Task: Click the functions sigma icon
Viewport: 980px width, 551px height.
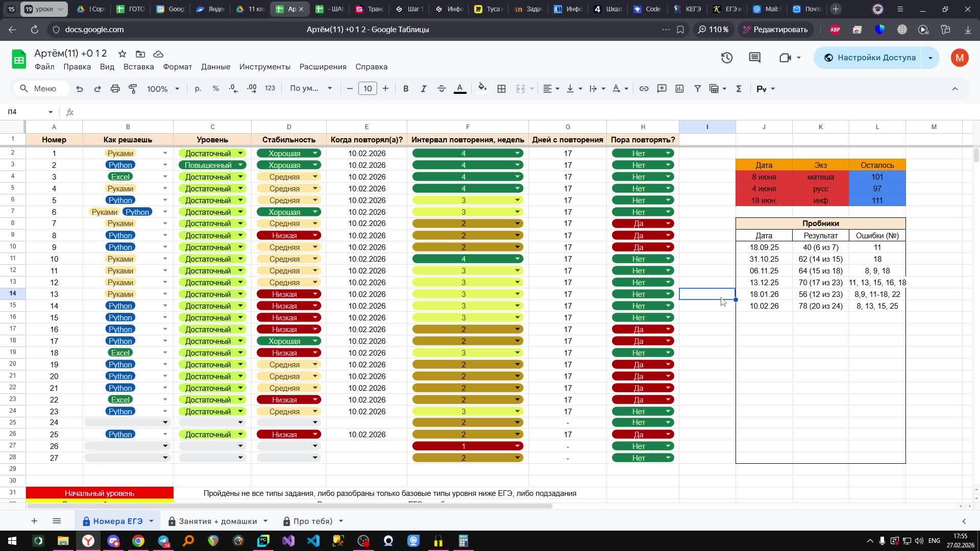Action: tap(739, 89)
